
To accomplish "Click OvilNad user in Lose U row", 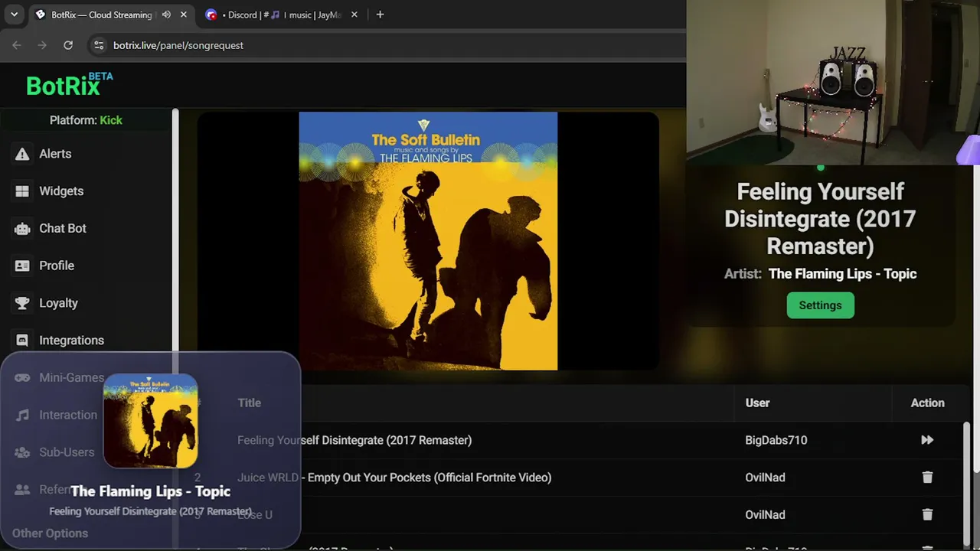I will pyautogui.click(x=765, y=515).
